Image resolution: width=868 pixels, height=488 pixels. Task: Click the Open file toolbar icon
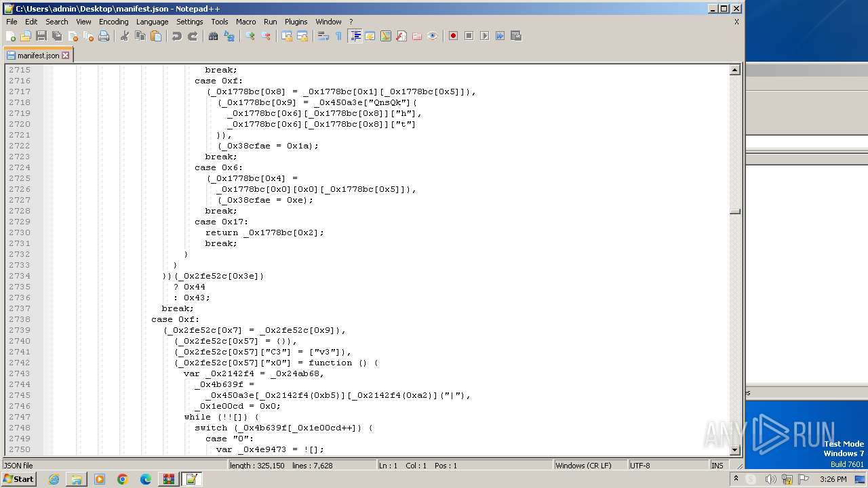[x=26, y=36]
